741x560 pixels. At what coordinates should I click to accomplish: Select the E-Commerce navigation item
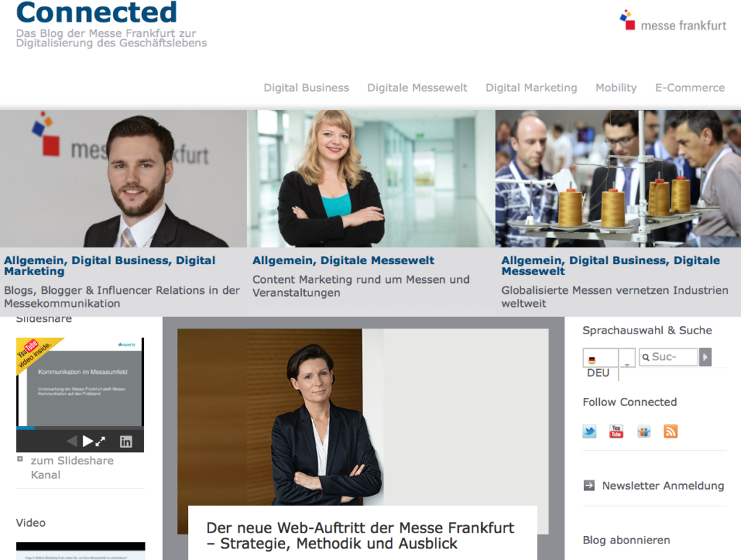[x=690, y=88]
